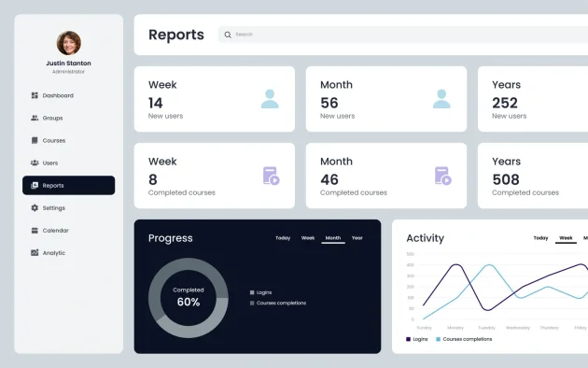Click the Justin Stanton name
This screenshot has width=588, height=368.
point(69,63)
